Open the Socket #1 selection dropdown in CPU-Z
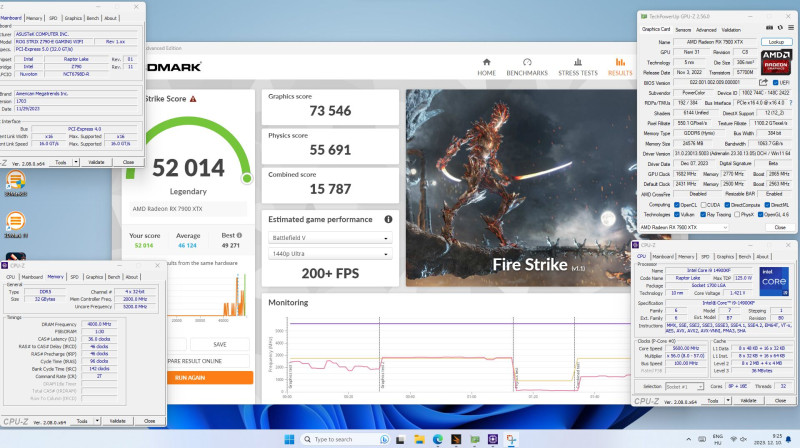 click(x=684, y=387)
